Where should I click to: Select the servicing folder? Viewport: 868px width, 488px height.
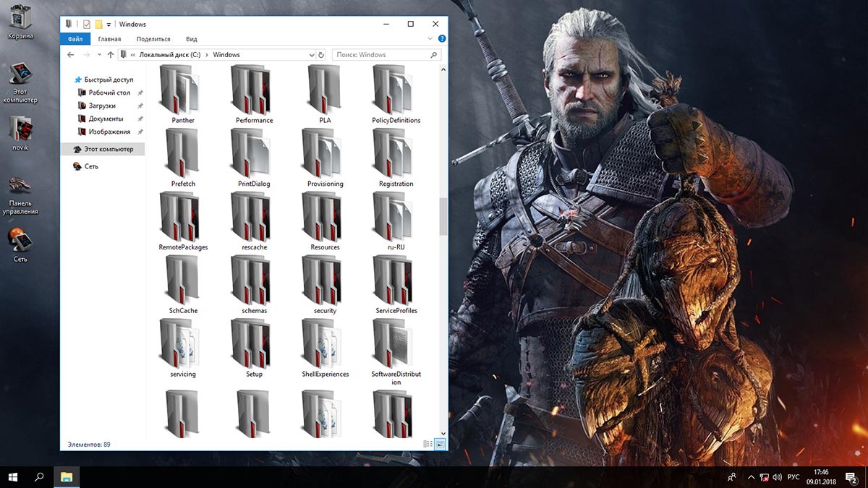tap(183, 348)
